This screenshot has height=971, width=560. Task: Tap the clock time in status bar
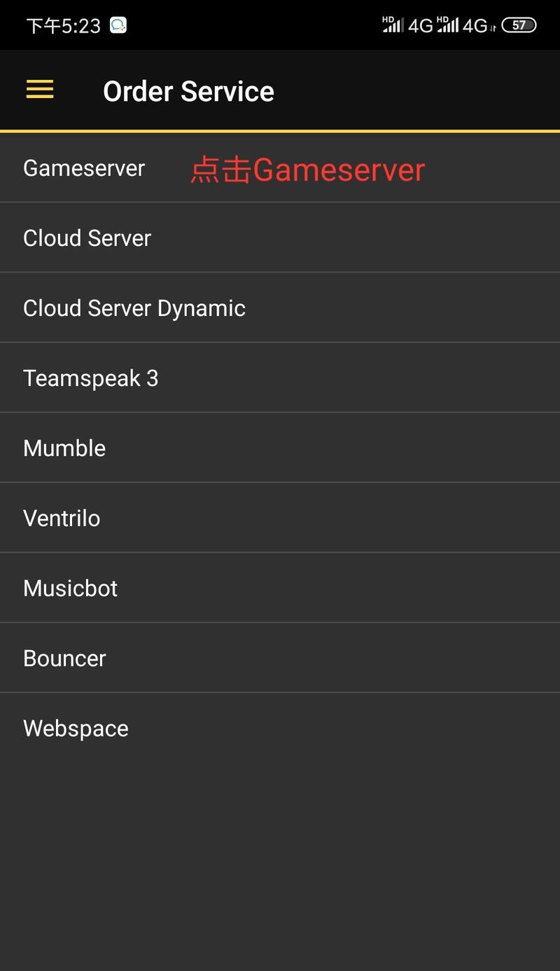coord(64,26)
